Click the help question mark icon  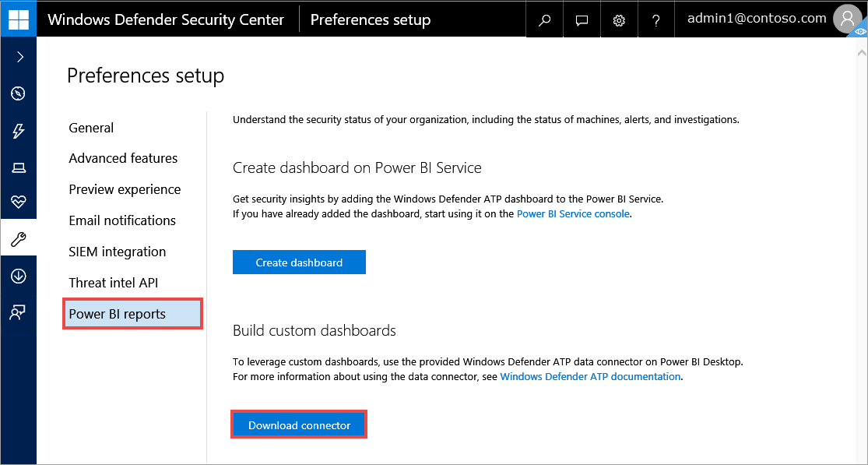(x=656, y=20)
